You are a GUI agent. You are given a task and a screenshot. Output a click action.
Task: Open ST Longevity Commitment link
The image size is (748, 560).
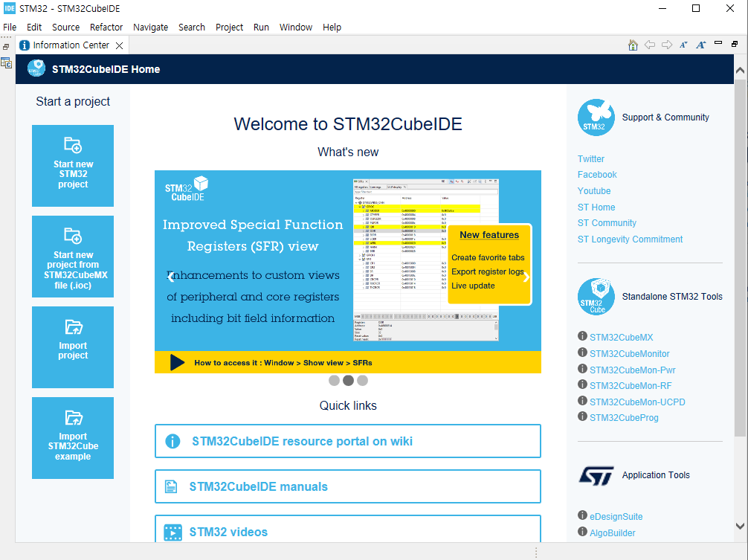(x=630, y=239)
